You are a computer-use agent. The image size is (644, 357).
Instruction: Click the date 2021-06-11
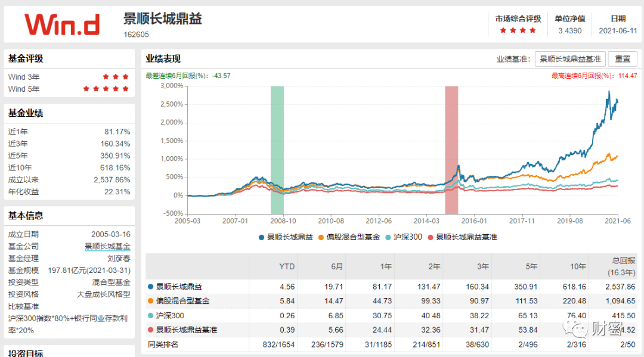[618, 31]
